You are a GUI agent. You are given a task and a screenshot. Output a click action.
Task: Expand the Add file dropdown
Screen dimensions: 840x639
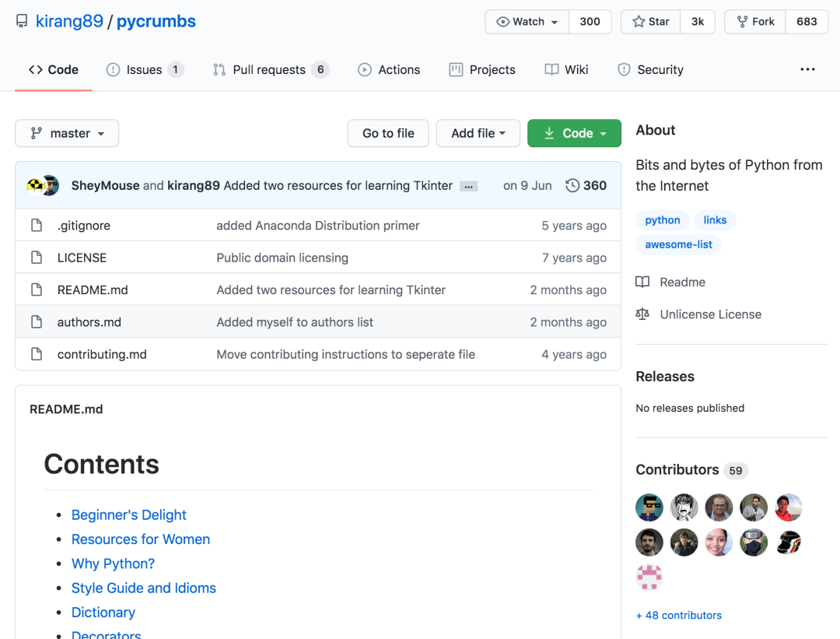[478, 133]
